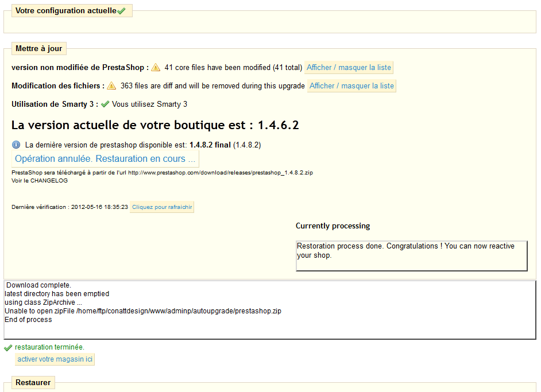Screen dimensions: 541x392
Task: Toggle the core files list with Afficher / masquer
Action: (x=349, y=68)
